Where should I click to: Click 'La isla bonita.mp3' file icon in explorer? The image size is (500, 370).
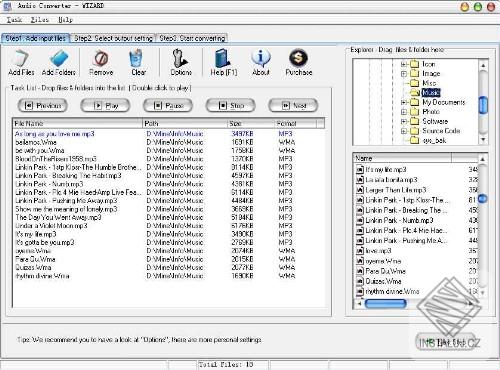click(359, 180)
